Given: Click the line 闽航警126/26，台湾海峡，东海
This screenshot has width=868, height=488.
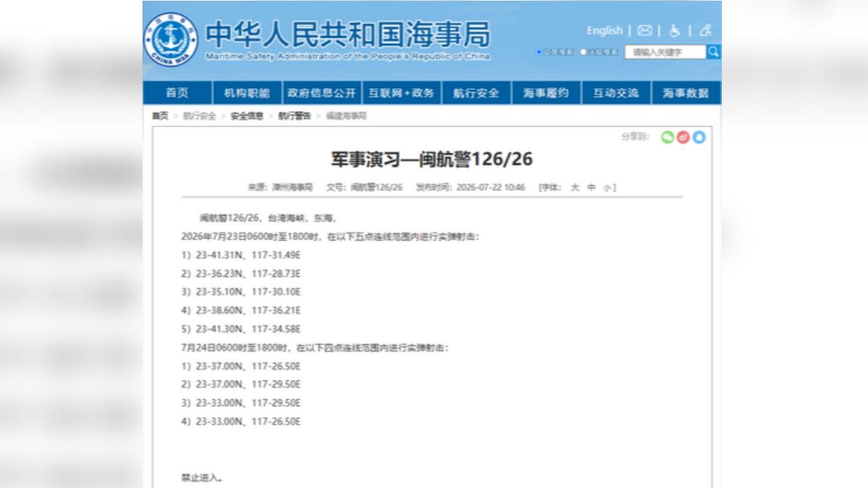Looking at the screenshot, I should pyautogui.click(x=268, y=218).
